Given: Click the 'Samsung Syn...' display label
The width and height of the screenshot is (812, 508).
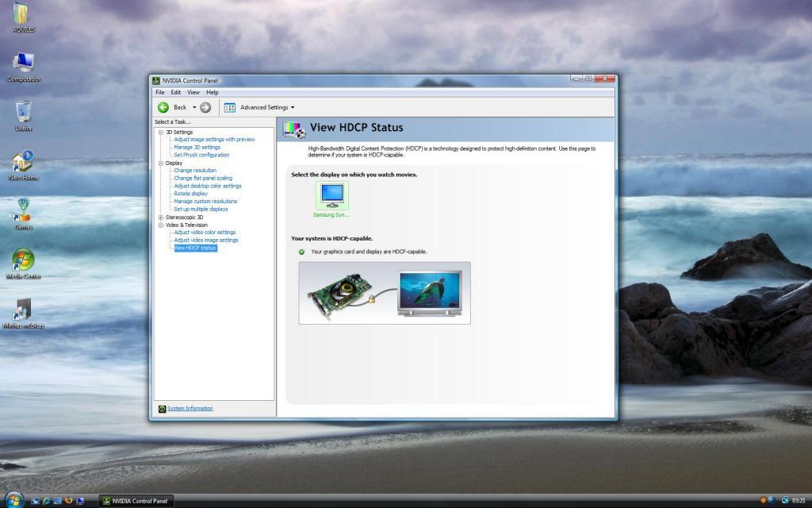Looking at the screenshot, I should 331,215.
